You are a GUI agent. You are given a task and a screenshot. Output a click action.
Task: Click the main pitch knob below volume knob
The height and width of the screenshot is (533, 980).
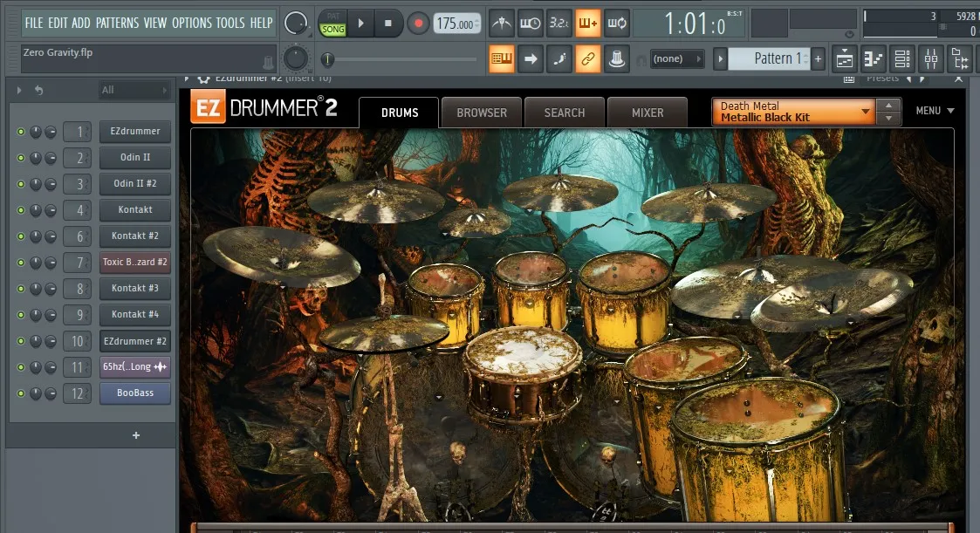296,58
